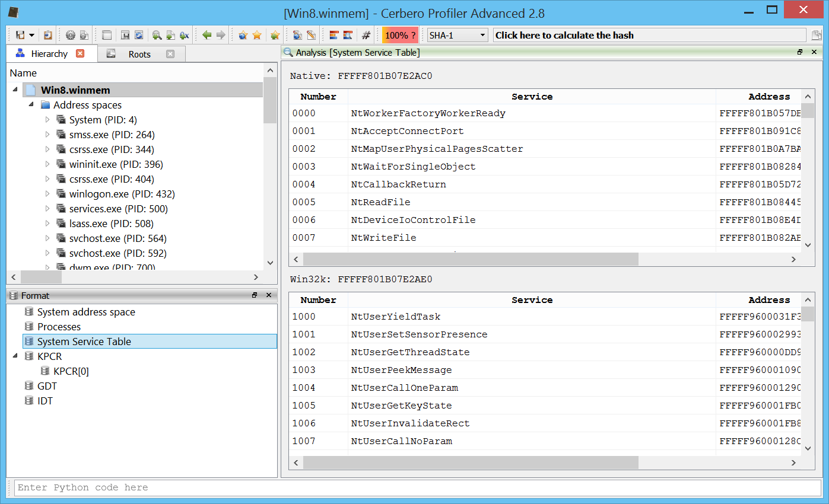Click the colored bars with magnifier icon
This screenshot has width=829, height=504.
(x=348, y=35)
